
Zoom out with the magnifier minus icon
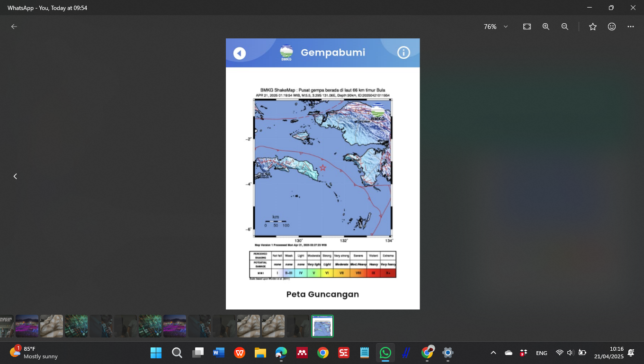565,27
